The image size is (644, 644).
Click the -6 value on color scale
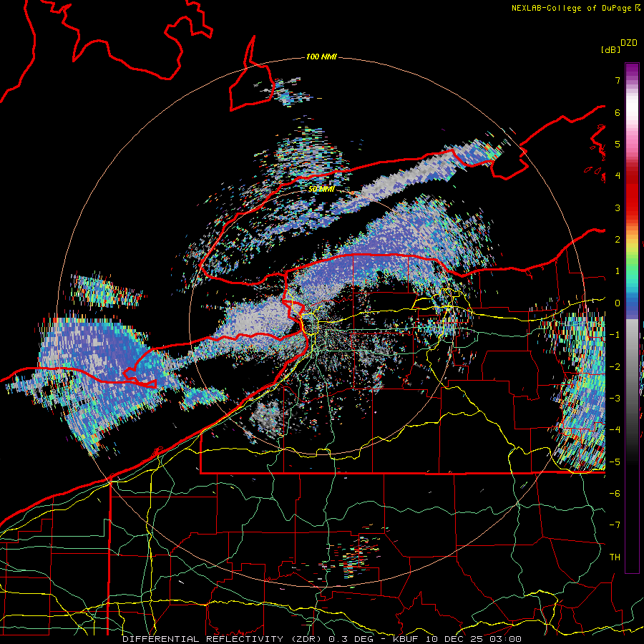(x=615, y=494)
